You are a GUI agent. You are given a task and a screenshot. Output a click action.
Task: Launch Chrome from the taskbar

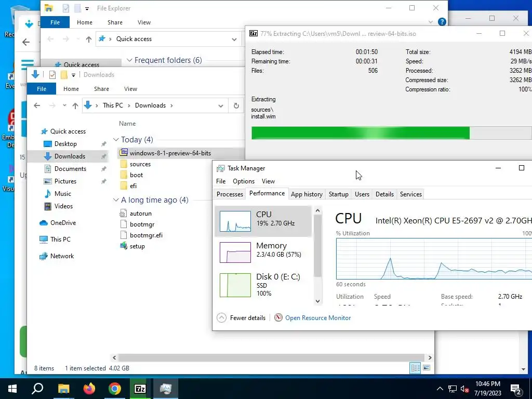(x=115, y=389)
